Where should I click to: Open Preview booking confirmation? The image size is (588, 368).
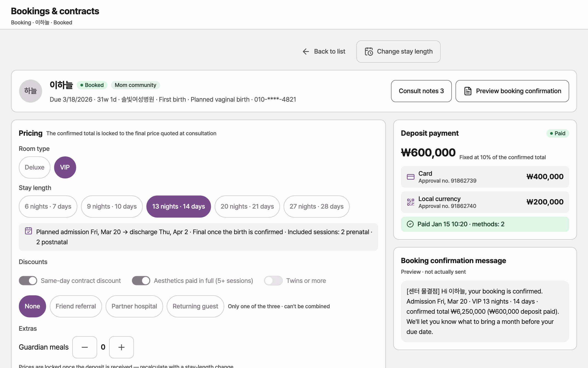(x=512, y=91)
